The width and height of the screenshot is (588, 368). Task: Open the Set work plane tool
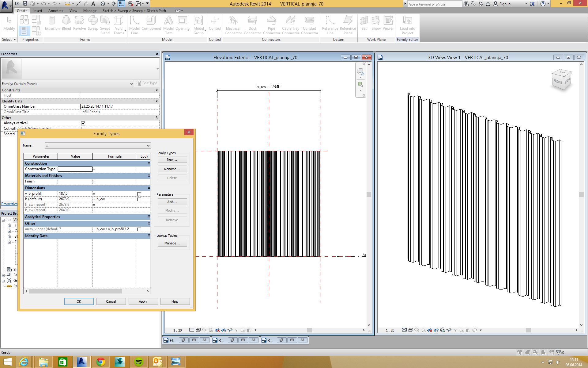[x=364, y=24]
